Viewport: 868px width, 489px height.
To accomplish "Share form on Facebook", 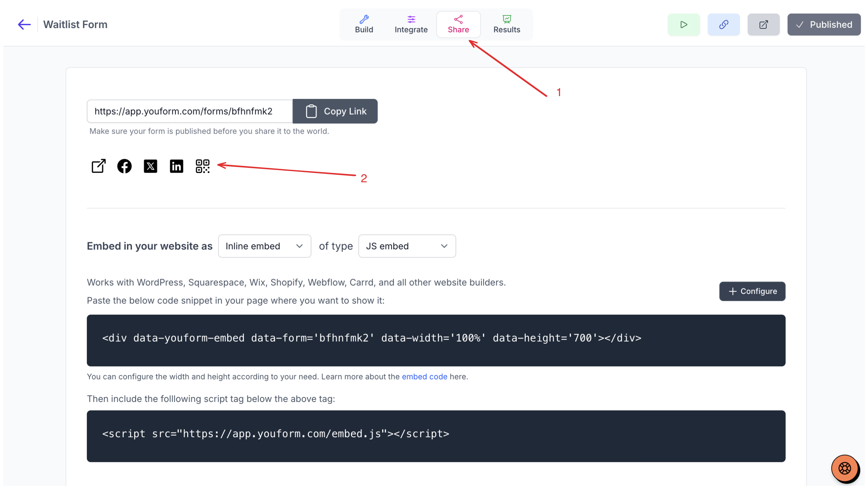I will click(x=124, y=166).
